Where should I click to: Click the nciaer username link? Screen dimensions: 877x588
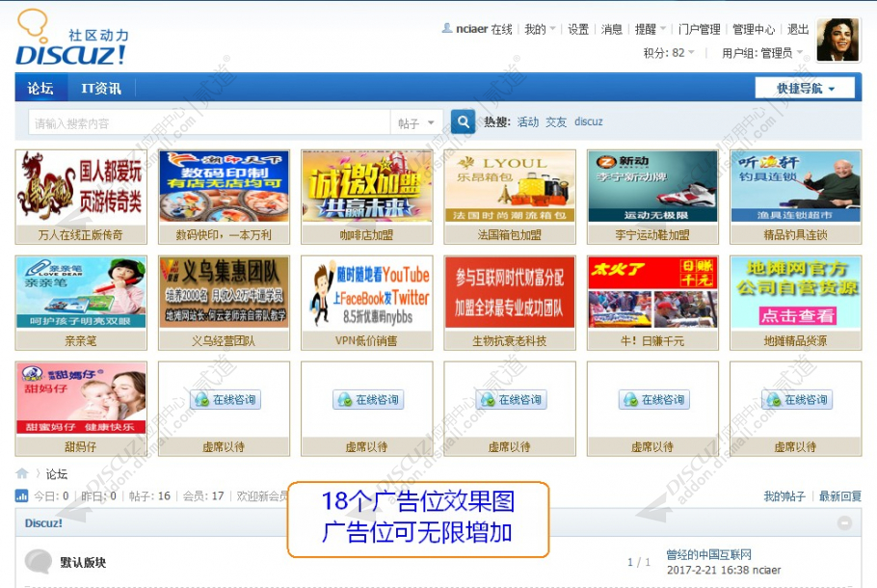pyautogui.click(x=471, y=29)
